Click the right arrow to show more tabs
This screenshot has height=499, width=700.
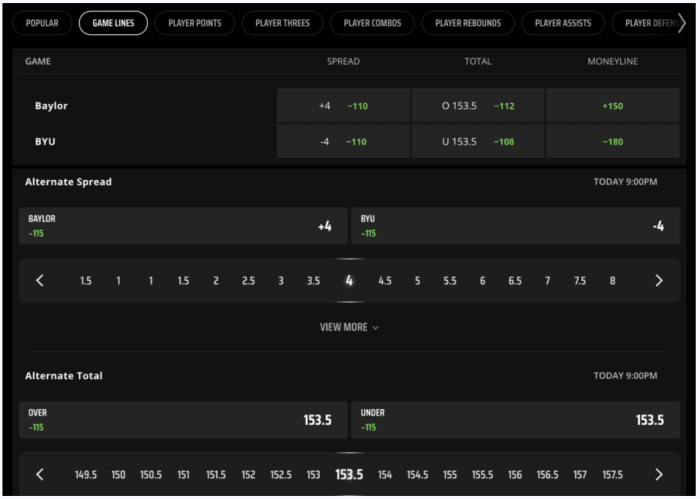pos(682,23)
